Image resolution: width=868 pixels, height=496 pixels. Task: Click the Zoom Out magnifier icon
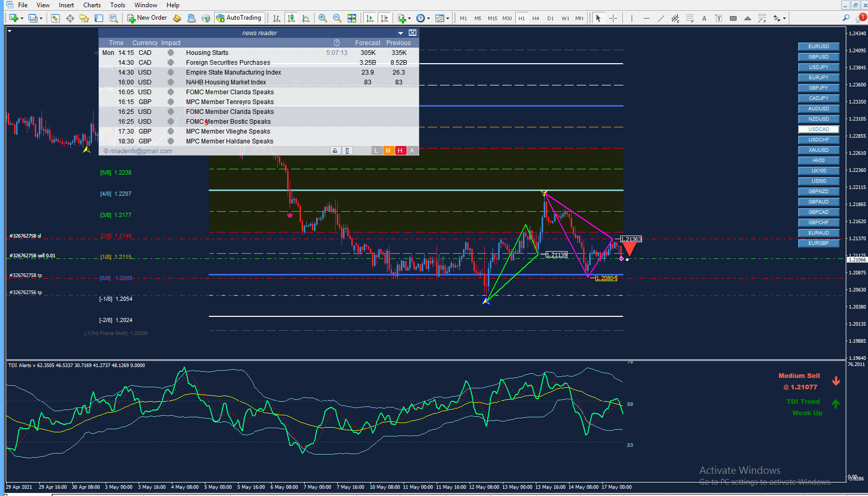click(x=337, y=18)
